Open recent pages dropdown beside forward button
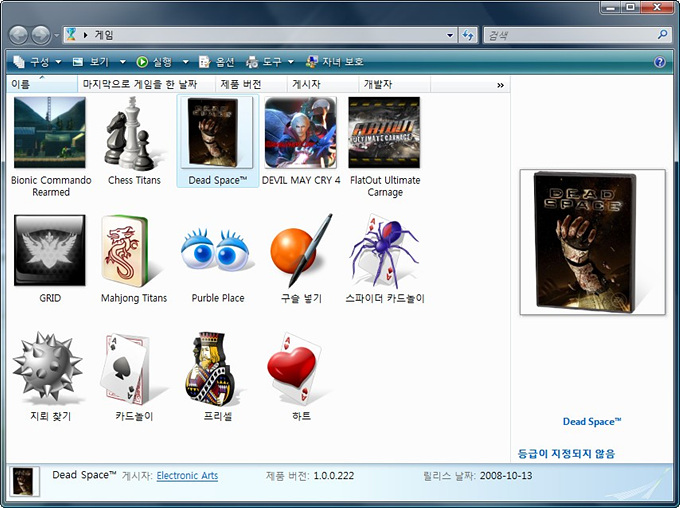Screen dimensions: 680x508 tap(56, 36)
